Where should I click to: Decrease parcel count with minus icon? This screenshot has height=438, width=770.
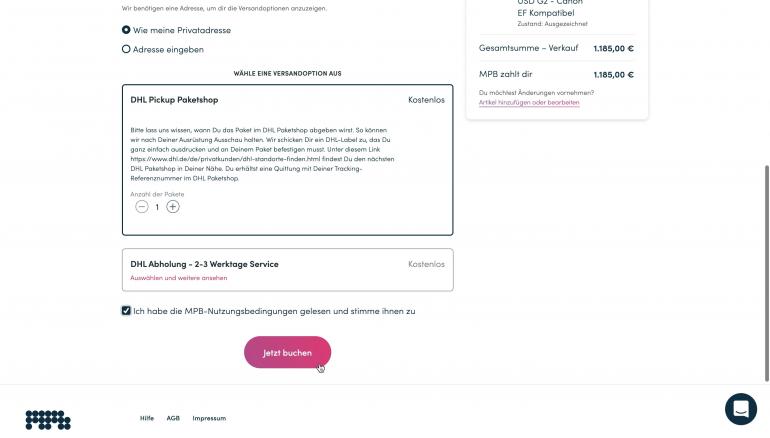[x=141, y=207]
